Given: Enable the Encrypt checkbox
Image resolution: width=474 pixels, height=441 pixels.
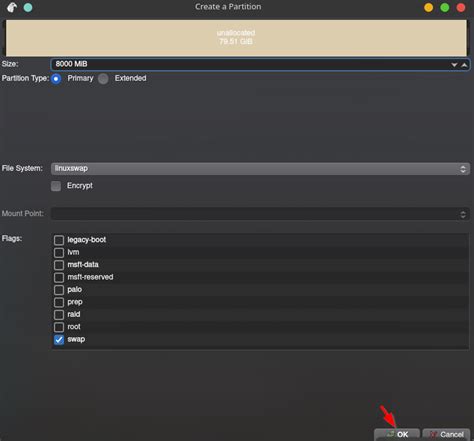Looking at the screenshot, I should pos(56,186).
